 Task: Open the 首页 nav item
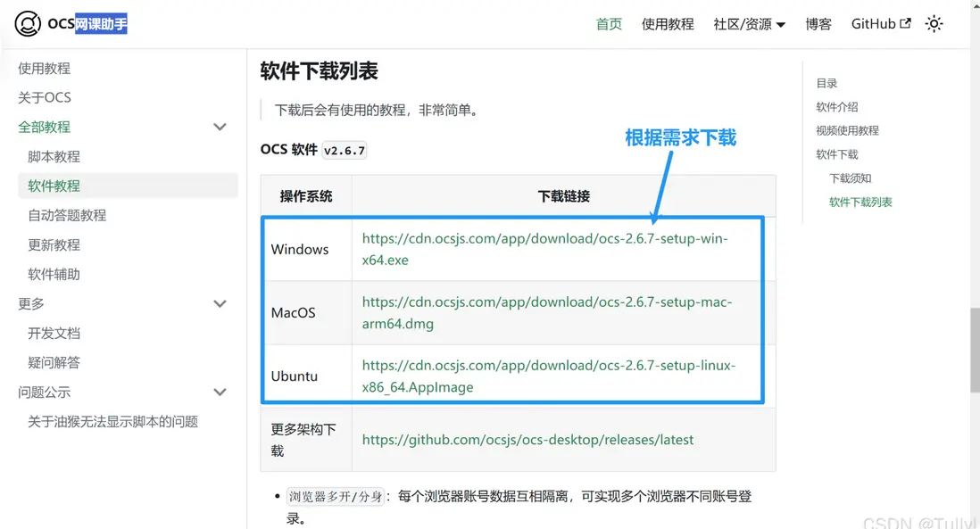tap(609, 24)
